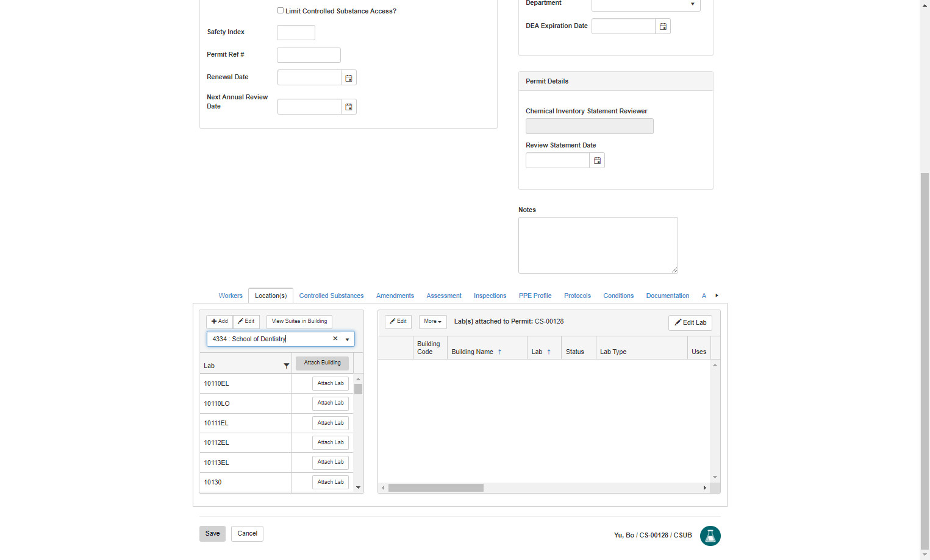Go to the Inspections tab
Image resolution: width=930 pixels, height=560 pixels.
click(x=490, y=296)
